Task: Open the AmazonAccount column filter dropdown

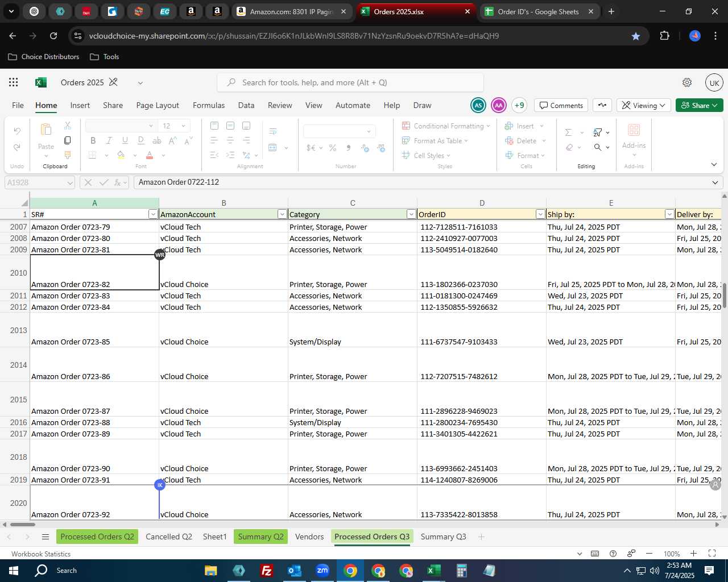Action: click(282, 214)
